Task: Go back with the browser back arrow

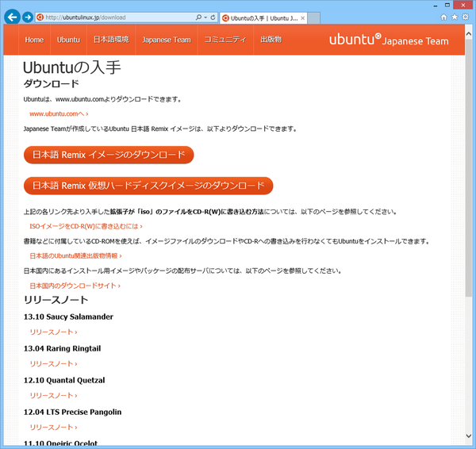Action: [12, 17]
